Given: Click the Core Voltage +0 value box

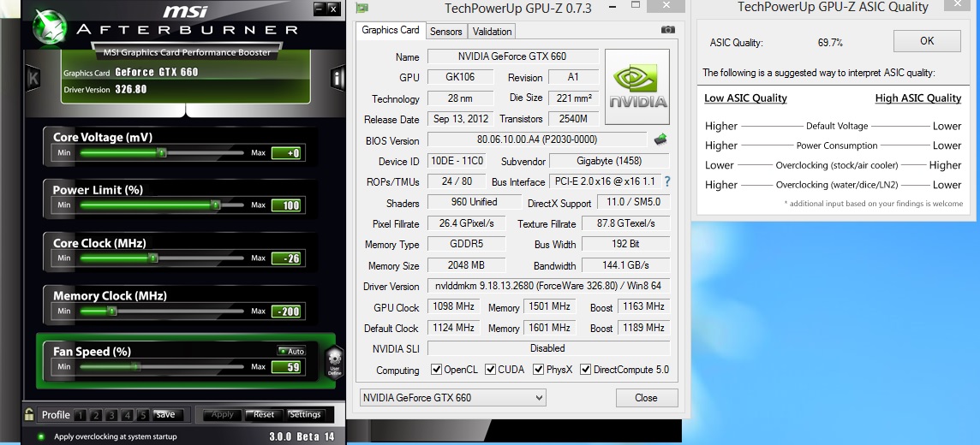Looking at the screenshot, I should pos(288,153).
